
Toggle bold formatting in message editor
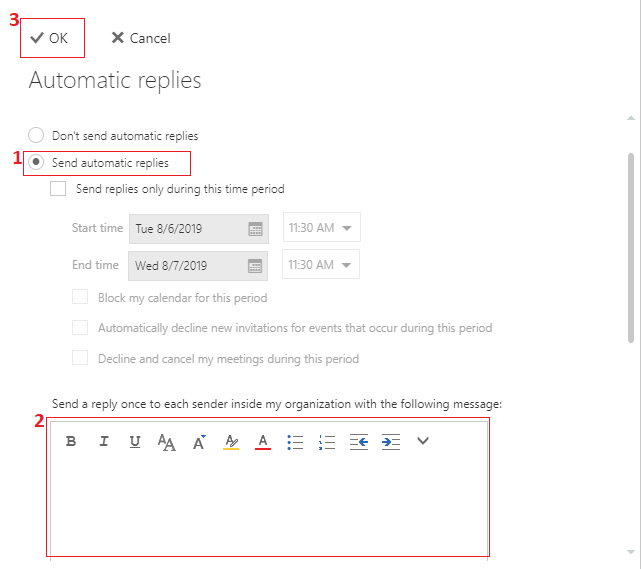pos(71,442)
